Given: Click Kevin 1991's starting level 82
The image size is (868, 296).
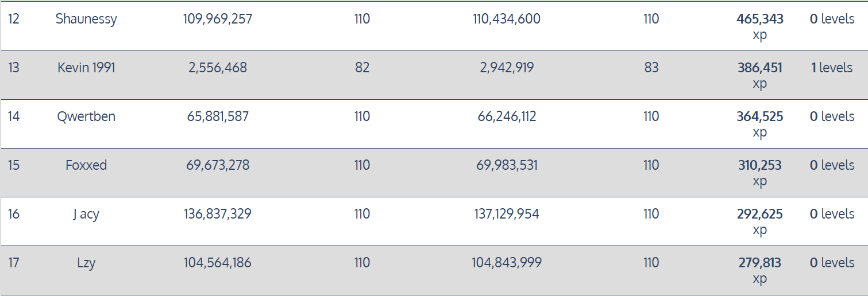Looking at the screenshot, I should pos(362,68).
